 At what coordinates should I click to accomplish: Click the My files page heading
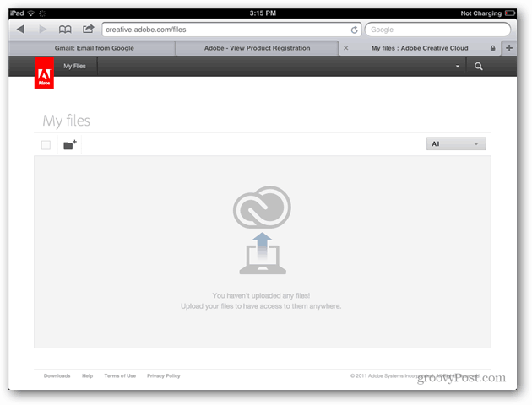click(66, 121)
